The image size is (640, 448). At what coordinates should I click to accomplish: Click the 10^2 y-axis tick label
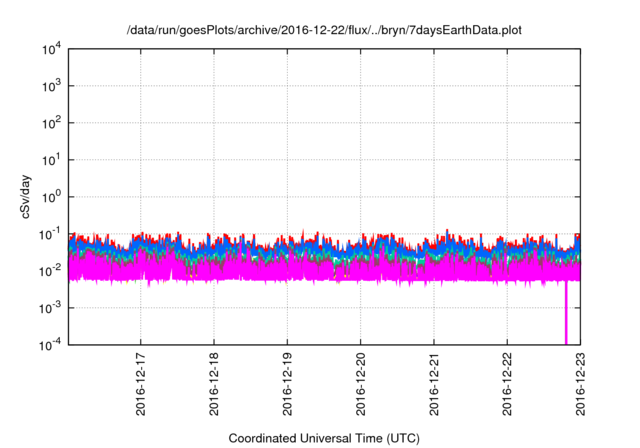pos(51,124)
